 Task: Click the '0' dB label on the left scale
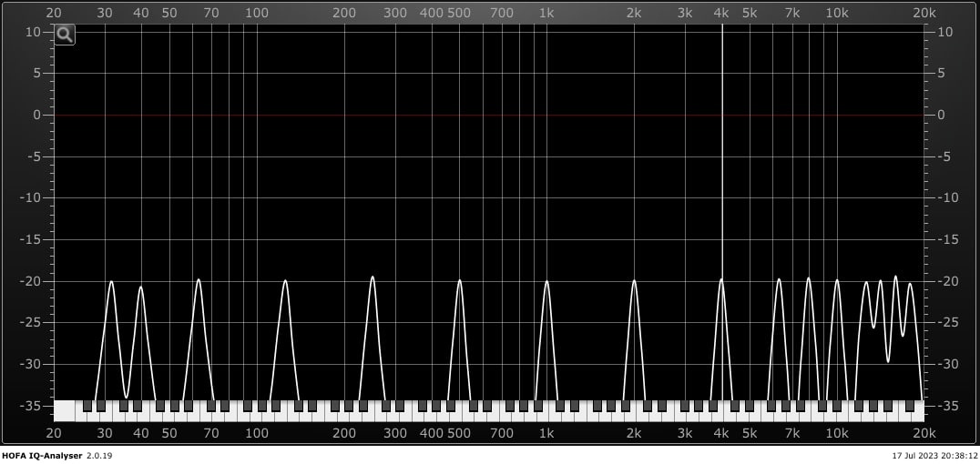click(37, 115)
